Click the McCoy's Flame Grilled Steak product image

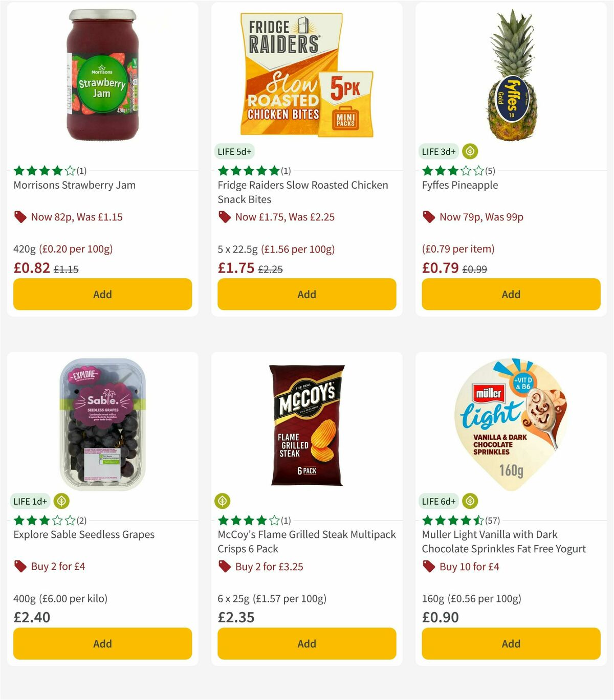point(306,424)
